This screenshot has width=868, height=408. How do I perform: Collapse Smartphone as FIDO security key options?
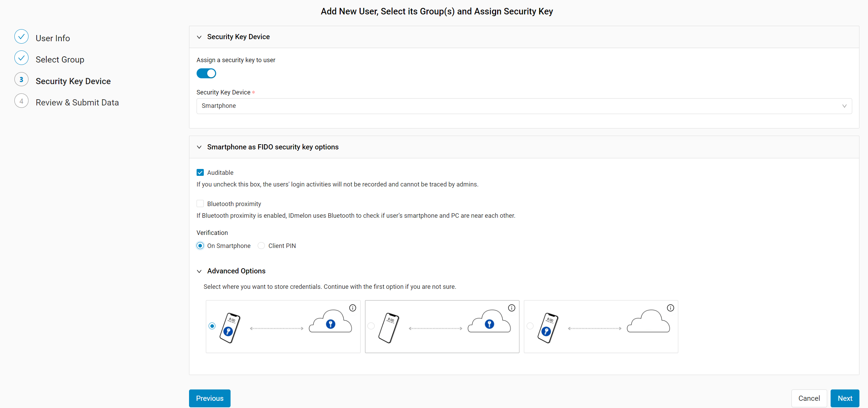199,147
